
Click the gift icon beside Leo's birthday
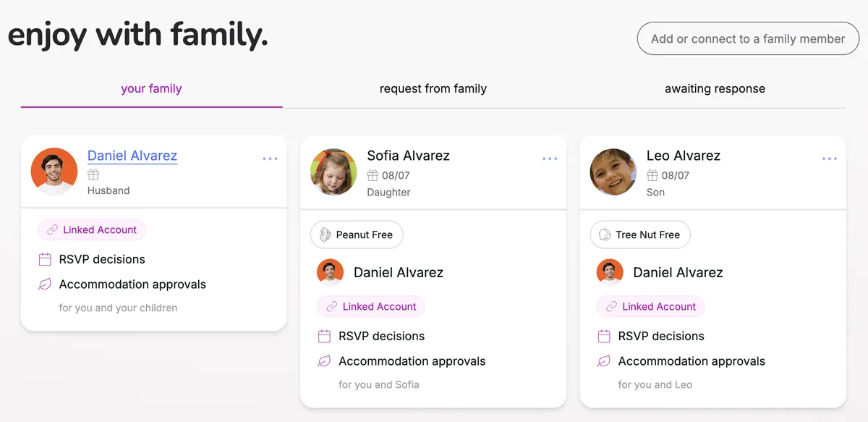[652, 175]
